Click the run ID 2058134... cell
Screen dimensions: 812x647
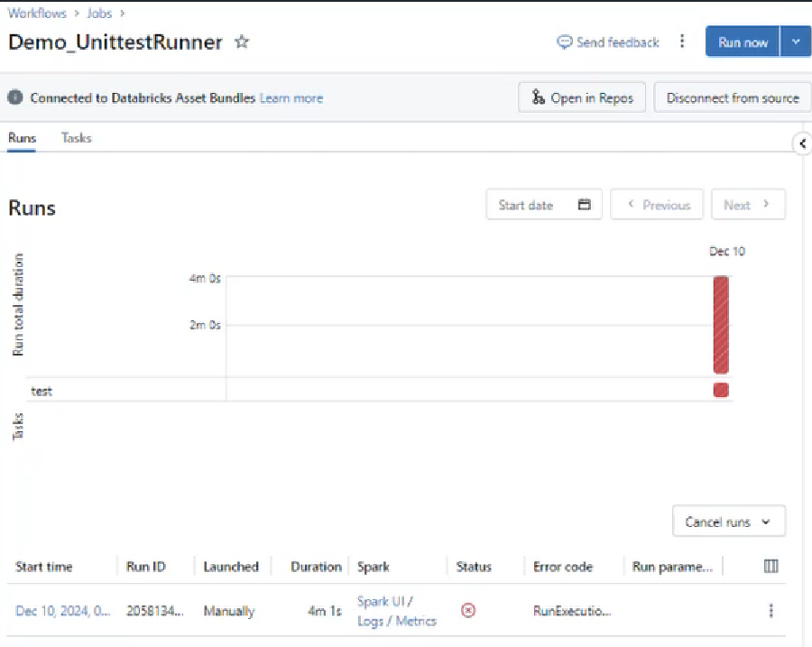tap(155, 611)
